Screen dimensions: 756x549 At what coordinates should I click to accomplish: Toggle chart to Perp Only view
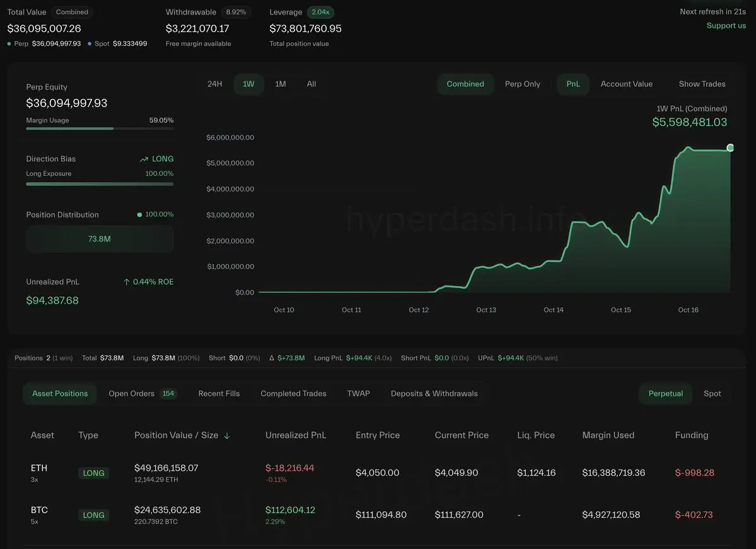522,84
